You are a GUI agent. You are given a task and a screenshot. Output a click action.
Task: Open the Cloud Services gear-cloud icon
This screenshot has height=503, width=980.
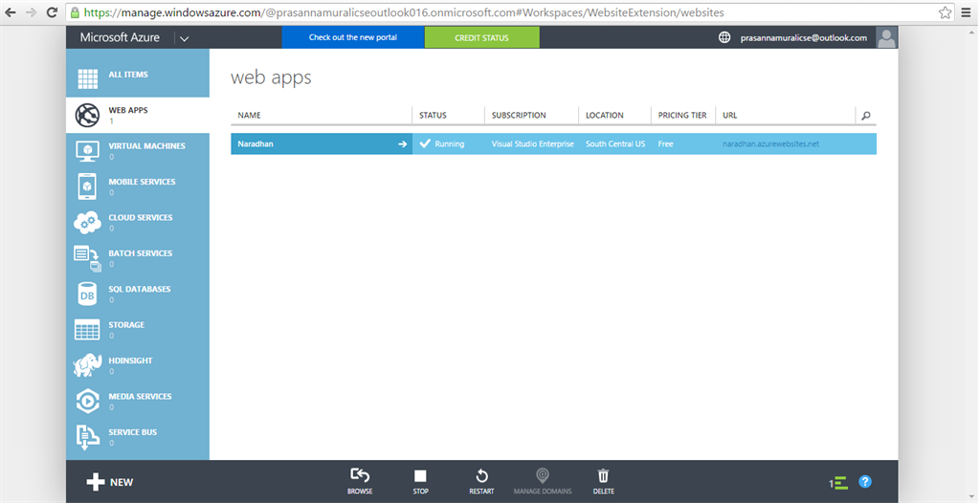(x=87, y=223)
